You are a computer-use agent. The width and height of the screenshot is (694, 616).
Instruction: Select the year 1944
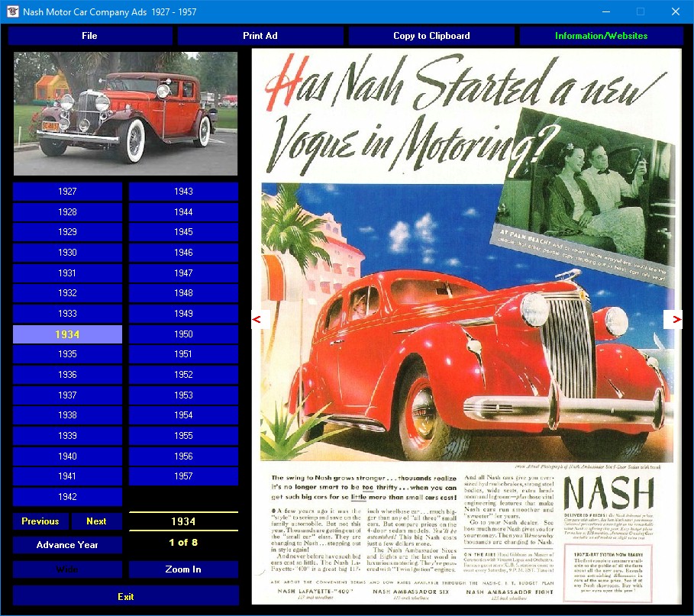[x=184, y=212]
